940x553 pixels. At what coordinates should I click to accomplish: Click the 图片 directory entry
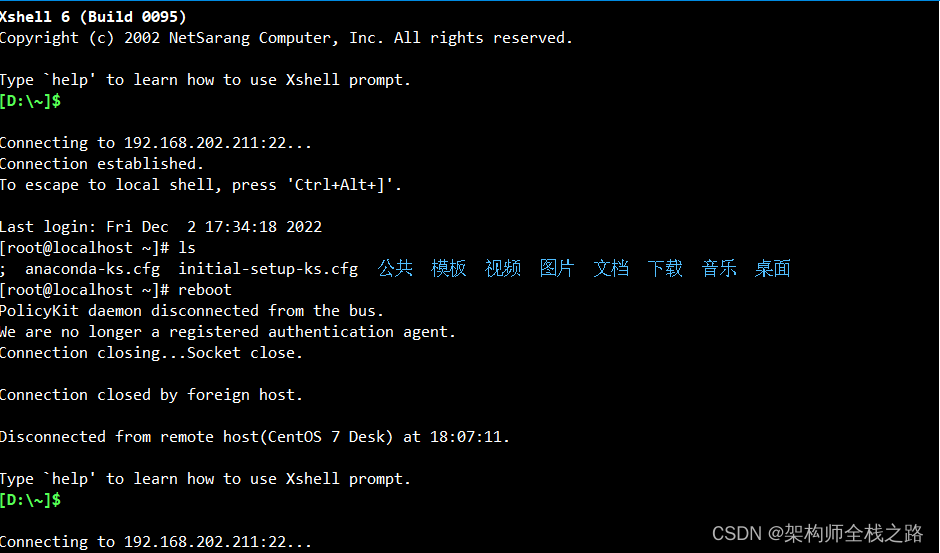[x=557, y=268]
